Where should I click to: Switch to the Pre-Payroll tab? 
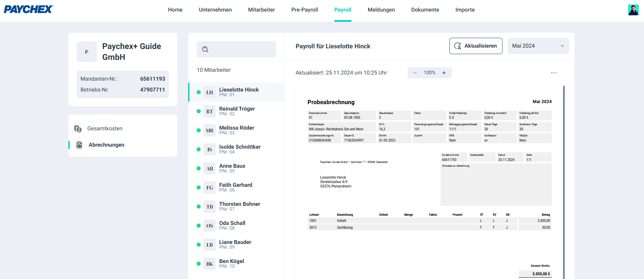point(304,10)
